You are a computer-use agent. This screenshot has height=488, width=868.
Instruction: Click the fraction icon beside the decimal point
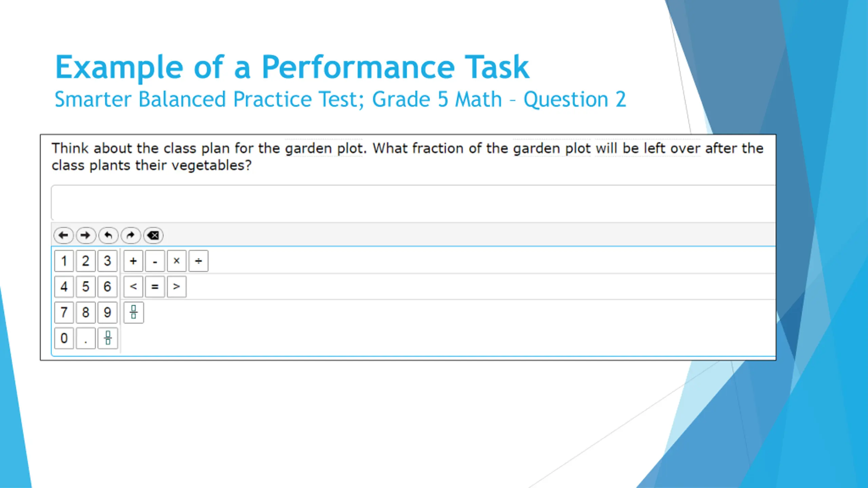coord(107,338)
